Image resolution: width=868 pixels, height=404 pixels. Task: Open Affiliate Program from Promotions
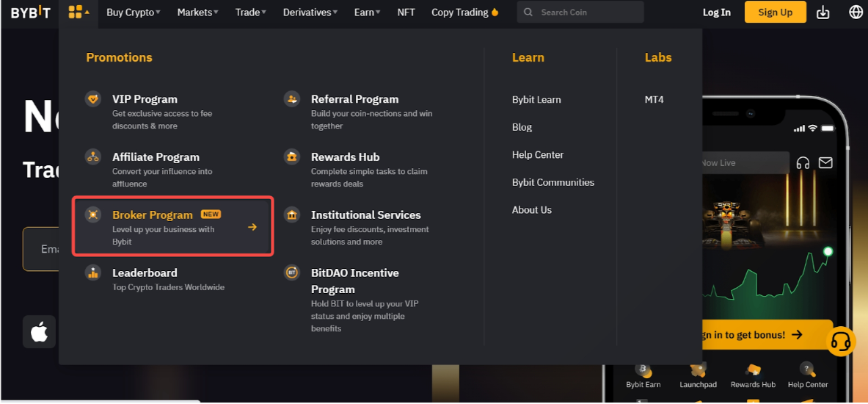(156, 157)
